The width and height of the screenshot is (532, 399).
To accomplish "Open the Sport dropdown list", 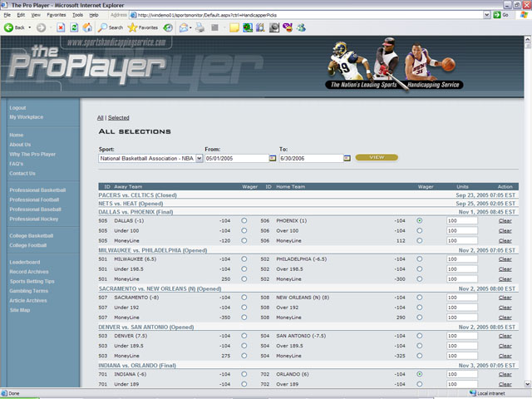I will pos(199,159).
